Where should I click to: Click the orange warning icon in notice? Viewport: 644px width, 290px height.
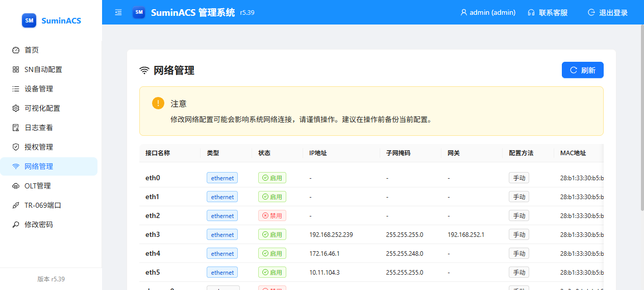click(x=158, y=103)
